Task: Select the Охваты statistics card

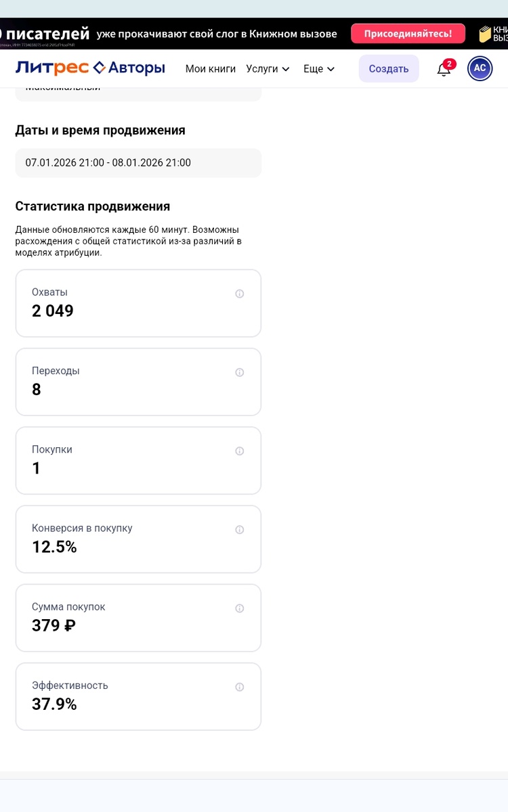Action: click(x=138, y=303)
